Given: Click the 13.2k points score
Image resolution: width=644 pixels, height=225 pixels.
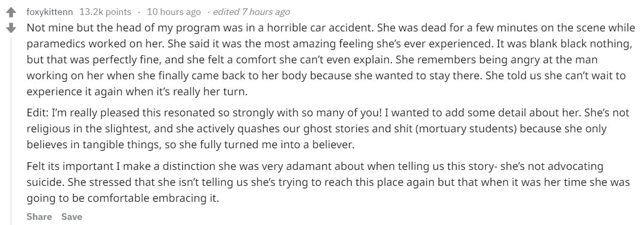Looking at the screenshot, I should pyautogui.click(x=100, y=11).
